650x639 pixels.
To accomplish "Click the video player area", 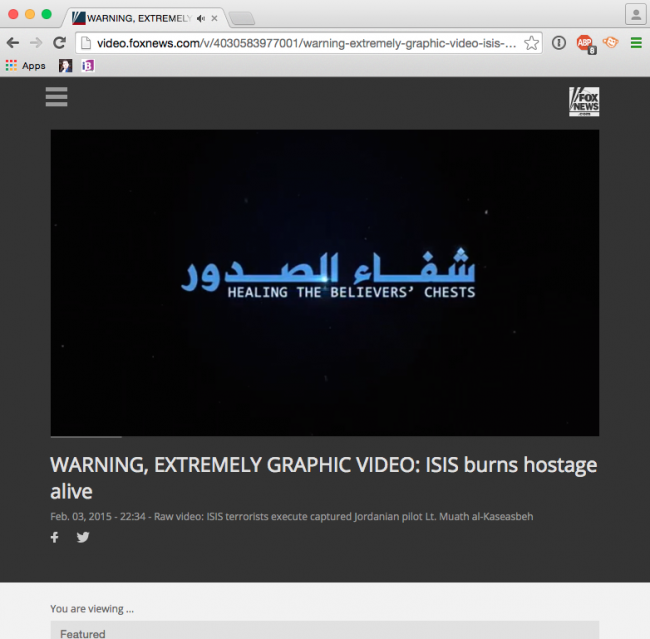I will click(x=325, y=282).
